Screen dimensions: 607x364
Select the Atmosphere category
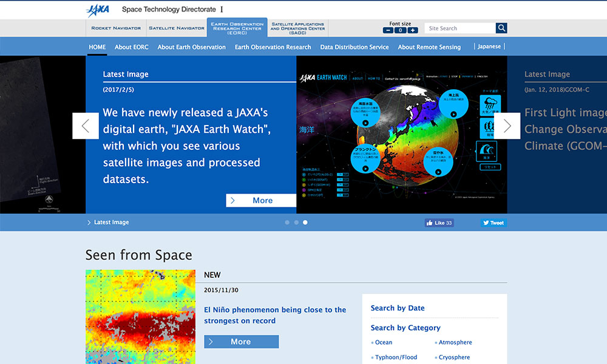[455, 342]
